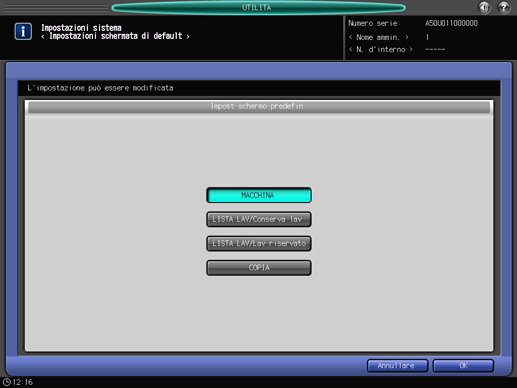The width and height of the screenshot is (517, 388).
Task: Click Annullare to cancel changes
Action: tap(397, 366)
